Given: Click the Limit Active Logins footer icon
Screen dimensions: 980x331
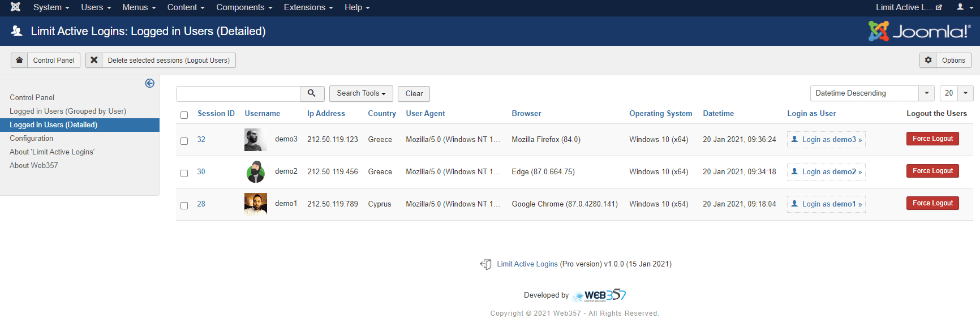Looking at the screenshot, I should [x=485, y=264].
